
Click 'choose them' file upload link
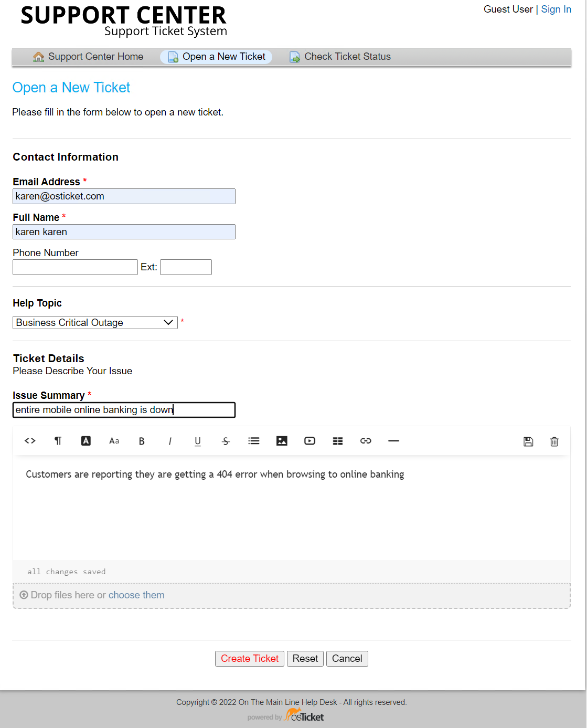(136, 595)
